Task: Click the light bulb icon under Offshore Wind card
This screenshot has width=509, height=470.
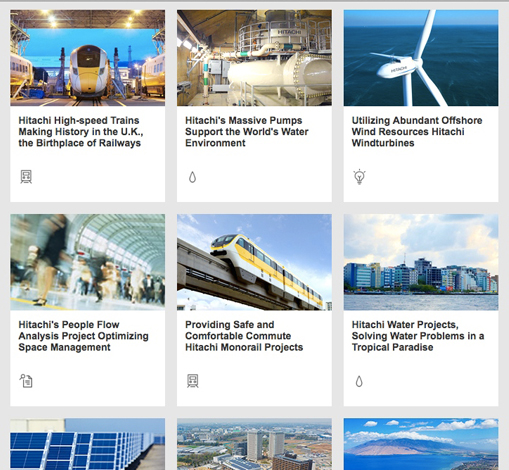Action: 359,177
